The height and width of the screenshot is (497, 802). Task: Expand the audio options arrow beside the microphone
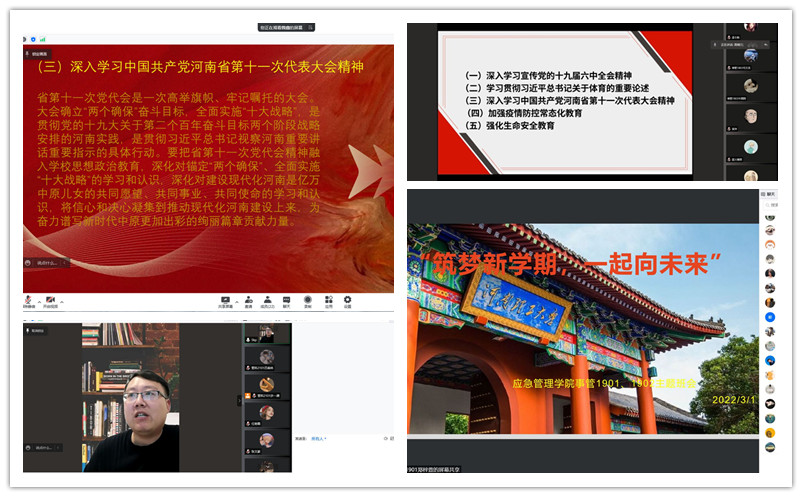(38, 299)
